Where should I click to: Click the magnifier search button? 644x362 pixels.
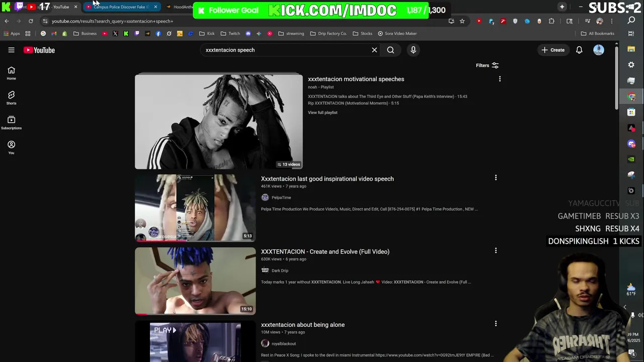[390, 50]
